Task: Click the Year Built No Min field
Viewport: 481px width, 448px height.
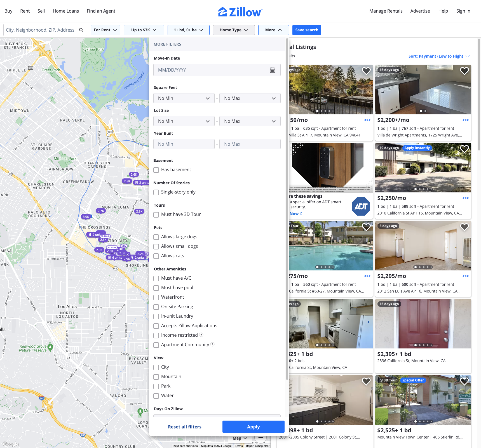Action: [x=184, y=144]
